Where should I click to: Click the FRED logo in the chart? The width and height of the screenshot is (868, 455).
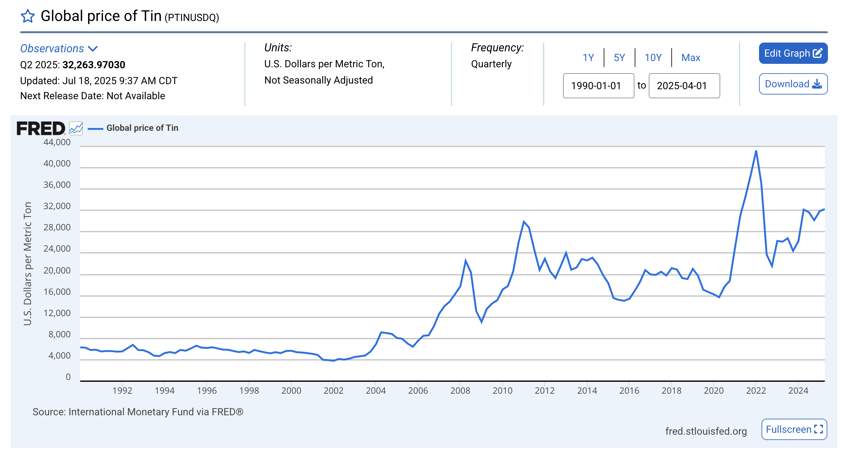click(41, 128)
